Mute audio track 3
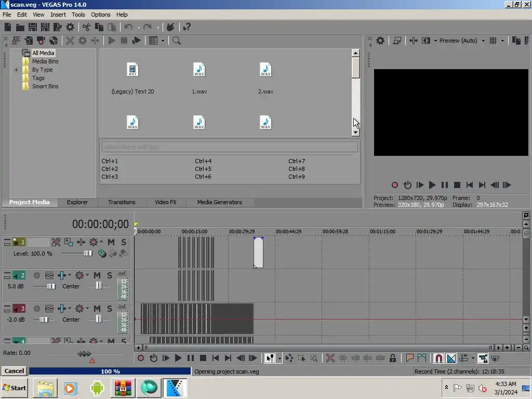The image size is (532, 399). click(97, 309)
